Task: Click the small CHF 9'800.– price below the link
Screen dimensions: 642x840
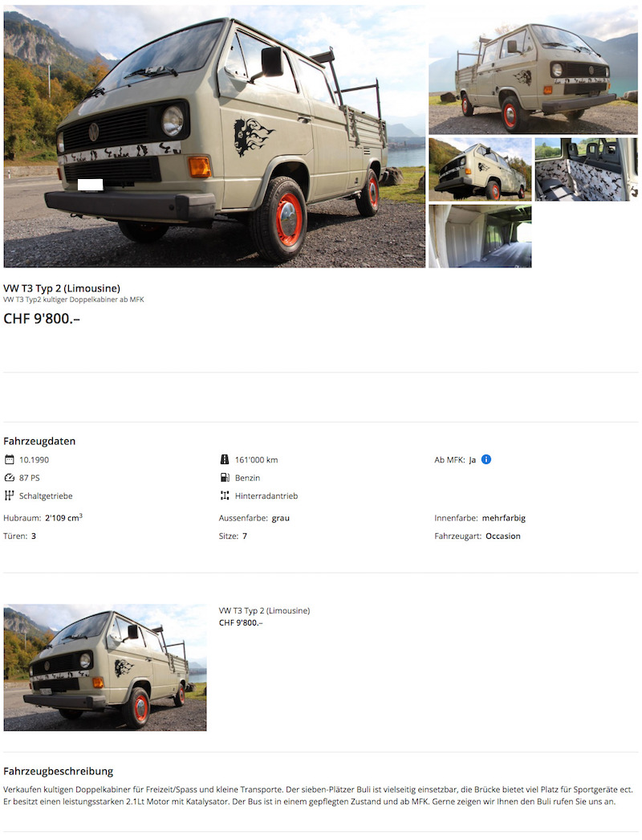Action: (241, 622)
